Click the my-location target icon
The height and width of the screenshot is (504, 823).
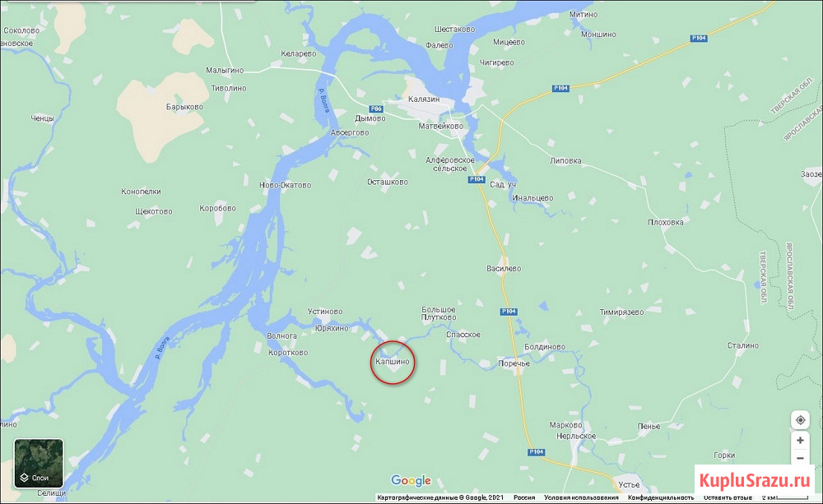pyautogui.click(x=801, y=420)
